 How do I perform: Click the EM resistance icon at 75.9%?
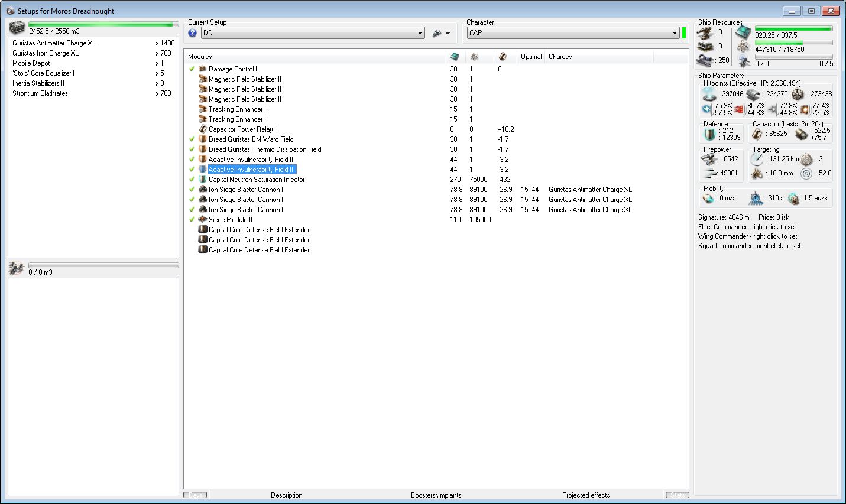coord(707,109)
